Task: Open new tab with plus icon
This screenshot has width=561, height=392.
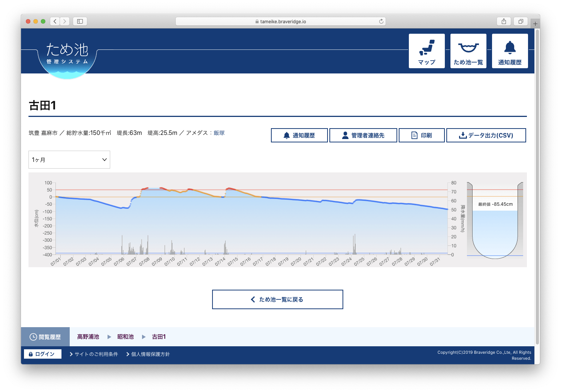Action: click(x=535, y=24)
